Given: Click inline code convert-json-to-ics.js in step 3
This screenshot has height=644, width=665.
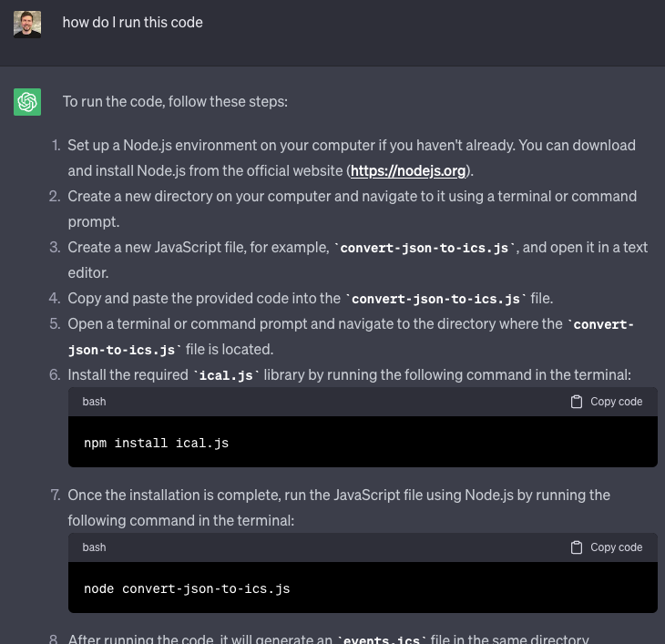Looking at the screenshot, I should (x=425, y=248).
